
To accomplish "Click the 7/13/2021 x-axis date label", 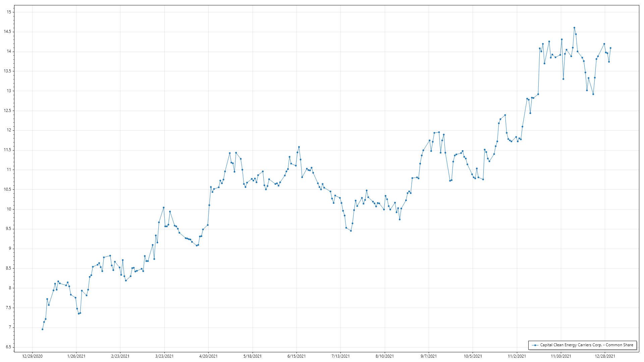I will pyautogui.click(x=340, y=356).
